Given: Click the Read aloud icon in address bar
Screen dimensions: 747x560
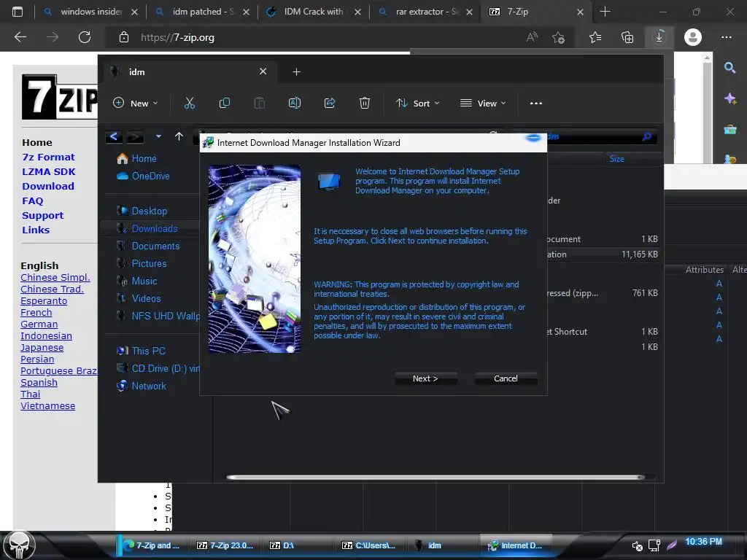Looking at the screenshot, I should (x=532, y=37).
